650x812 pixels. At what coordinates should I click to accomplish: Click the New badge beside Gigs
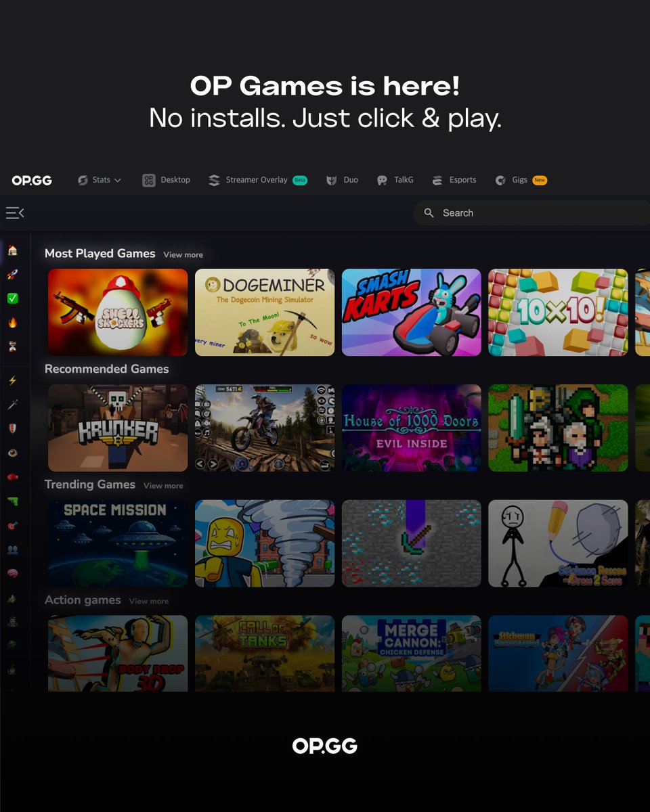540,181
